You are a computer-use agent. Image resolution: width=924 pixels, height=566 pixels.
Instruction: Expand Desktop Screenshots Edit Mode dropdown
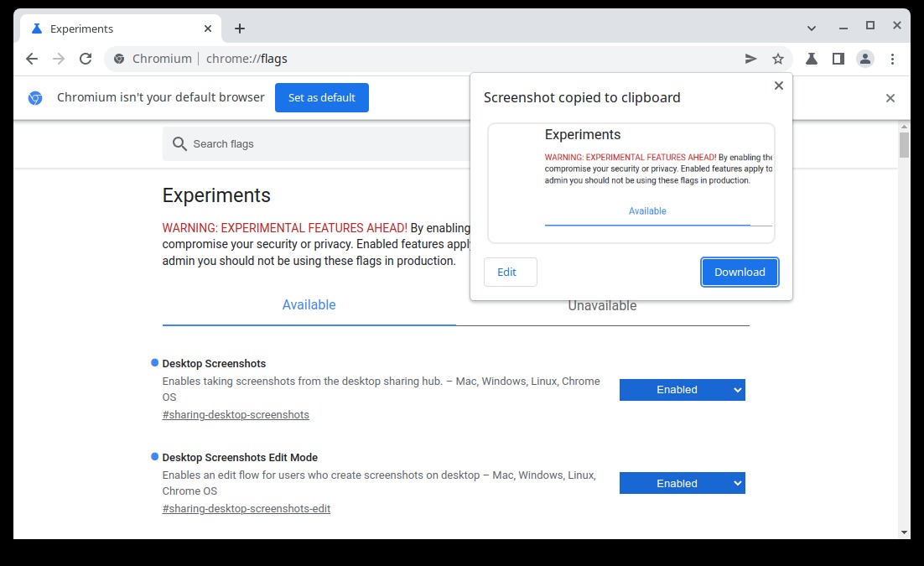coord(682,484)
